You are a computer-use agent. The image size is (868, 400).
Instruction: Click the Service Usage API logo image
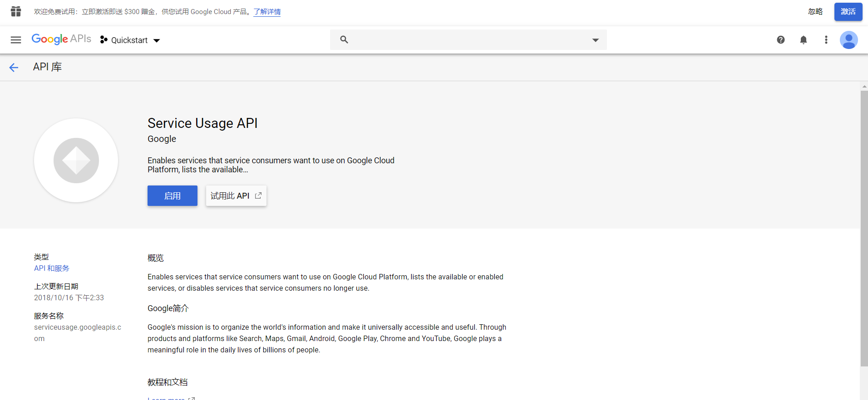tap(76, 161)
